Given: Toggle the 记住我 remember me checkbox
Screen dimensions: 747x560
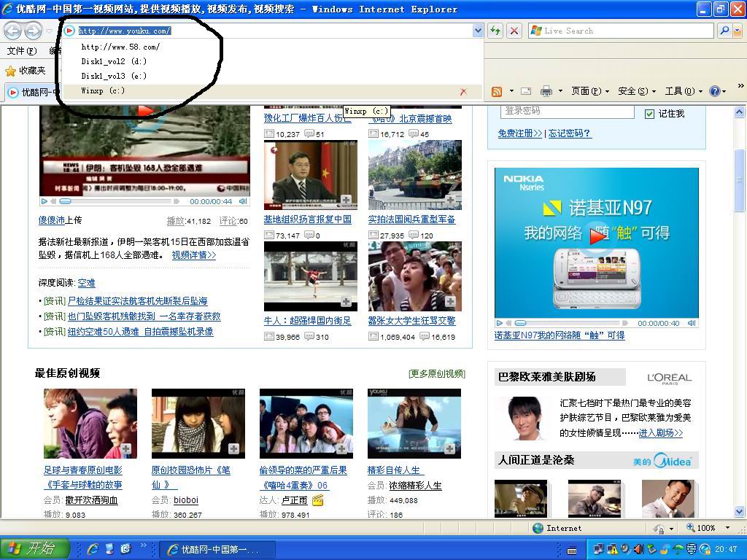Looking at the screenshot, I should pos(649,114).
